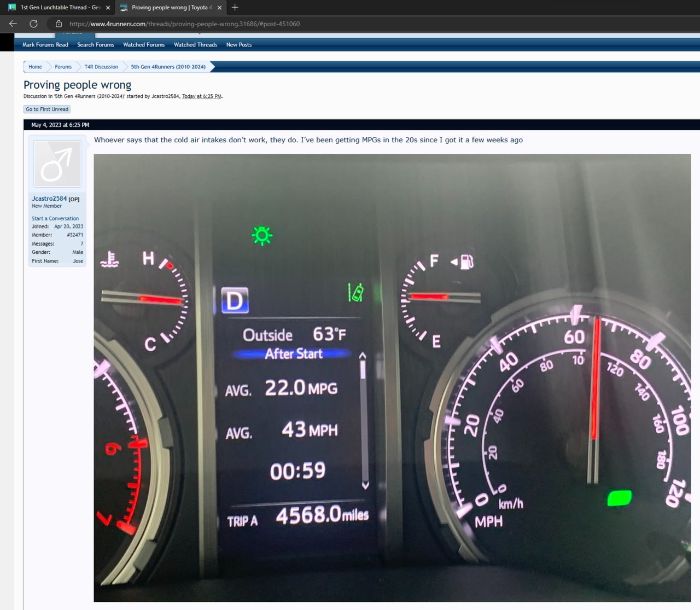Click the Go to First Unread button

pos(47,109)
